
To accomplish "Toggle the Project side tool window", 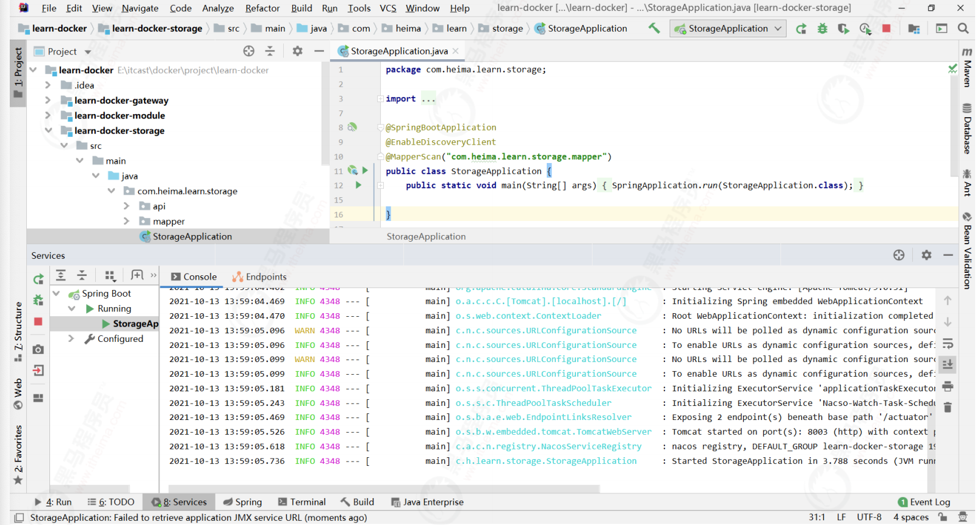I will [x=18, y=73].
